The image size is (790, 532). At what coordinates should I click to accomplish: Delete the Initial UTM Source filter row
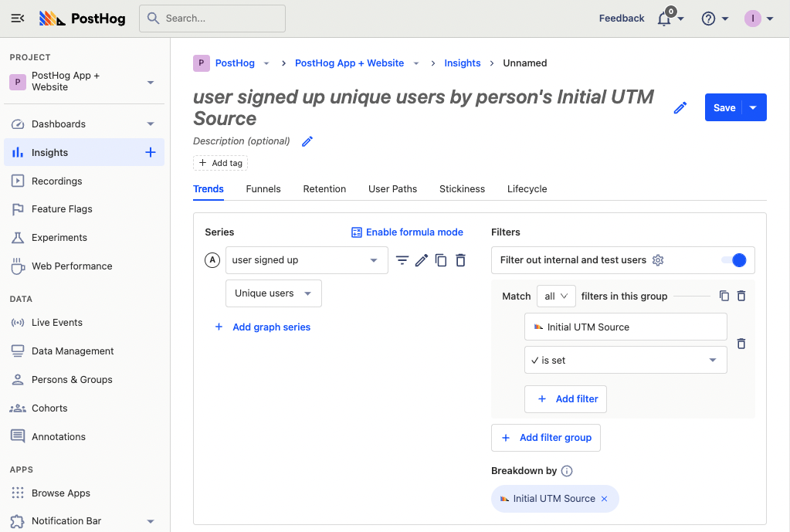click(x=741, y=344)
